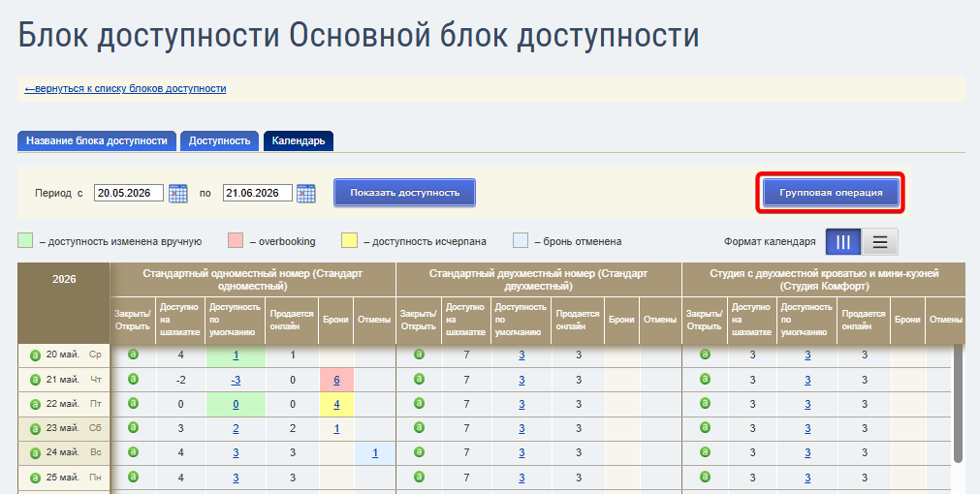Viewport: 980px width, 494px height.
Task: Toggle Студия Комфорт Закрыть/Открыть icon for 20 май
Action: coord(705,355)
